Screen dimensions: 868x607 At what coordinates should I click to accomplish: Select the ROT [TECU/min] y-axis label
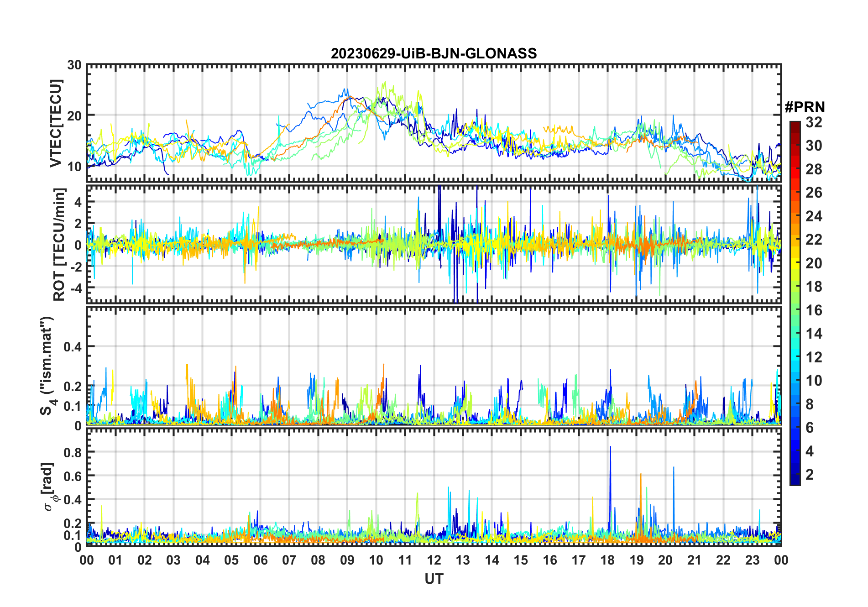59,244
